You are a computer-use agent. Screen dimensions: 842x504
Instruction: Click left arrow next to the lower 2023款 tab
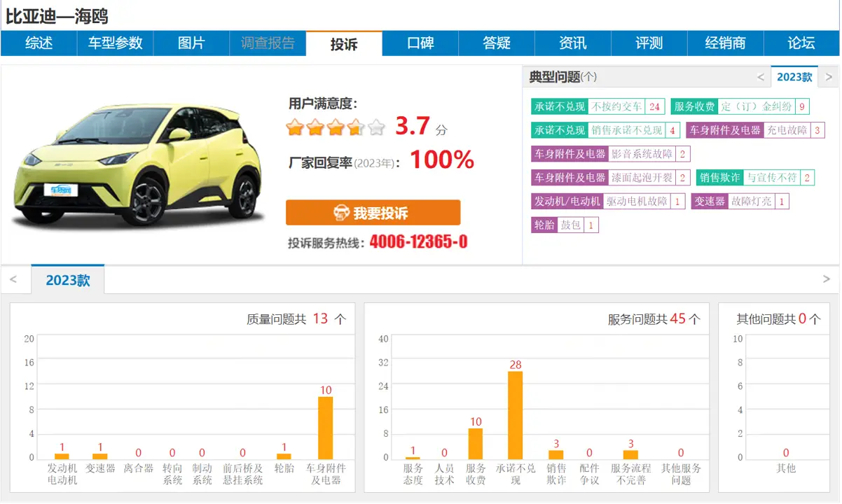click(x=14, y=279)
